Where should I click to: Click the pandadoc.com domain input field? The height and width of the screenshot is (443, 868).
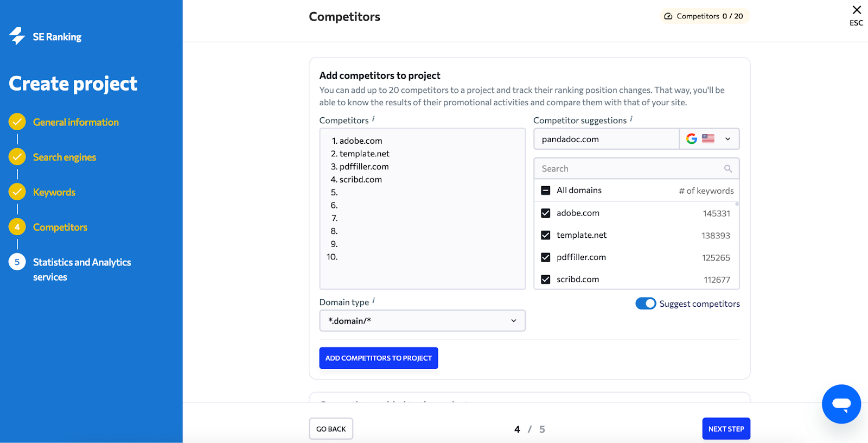[607, 139]
